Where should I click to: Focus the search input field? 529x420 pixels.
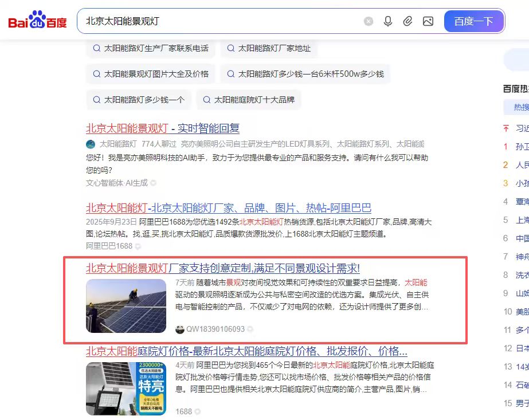point(220,21)
